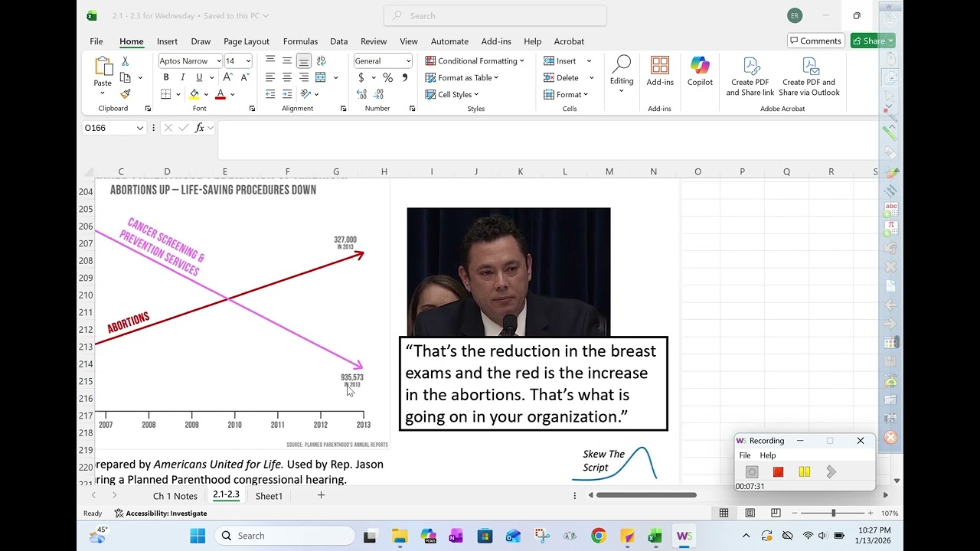Open File Explorer from the taskbar

coord(399,536)
